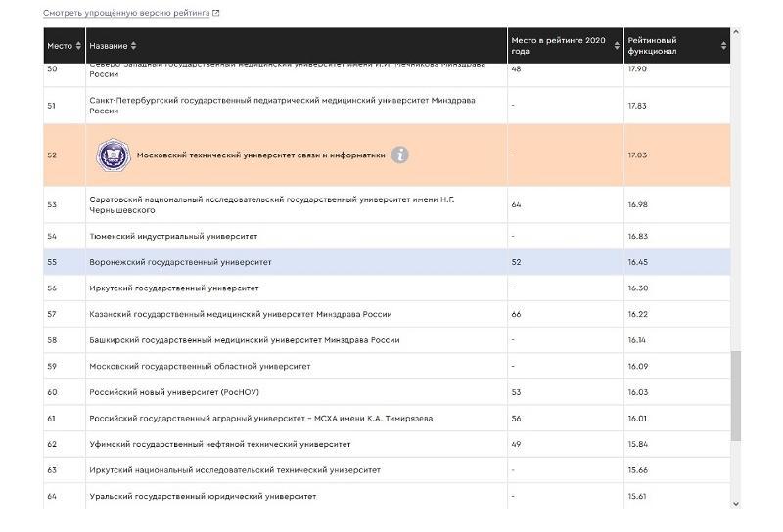Select Воронежский государственный университет row
The width and height of the screenshot is (783, 532).
pyautogui.click(x=180, y=262)
